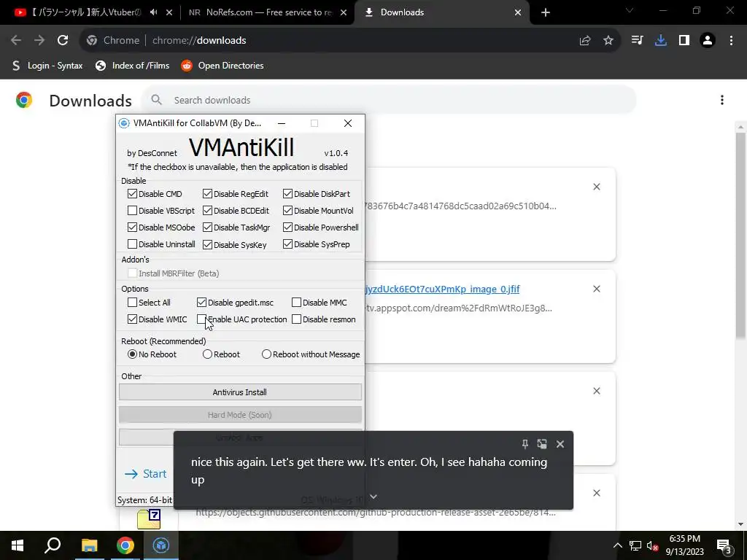Open the Index of /Films bookmark
Screen dimensions: 747x560
click(x=133, y=66)
